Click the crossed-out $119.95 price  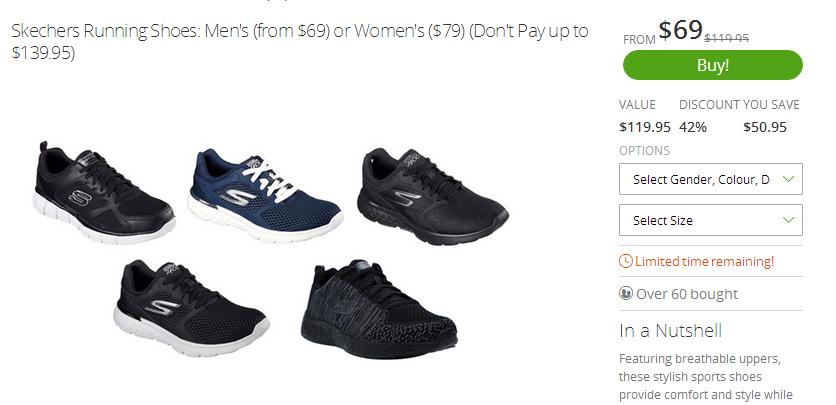pos(727,38)
